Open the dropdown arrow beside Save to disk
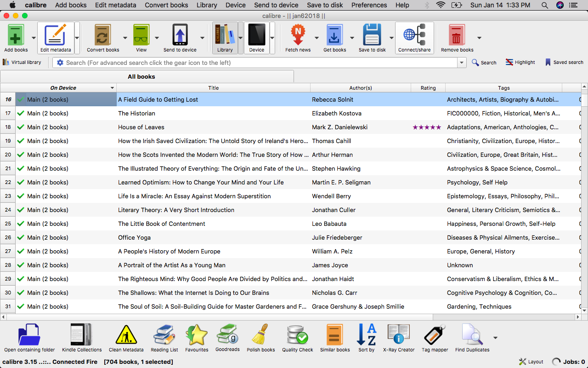588x368 pixels. pos(391,38)
